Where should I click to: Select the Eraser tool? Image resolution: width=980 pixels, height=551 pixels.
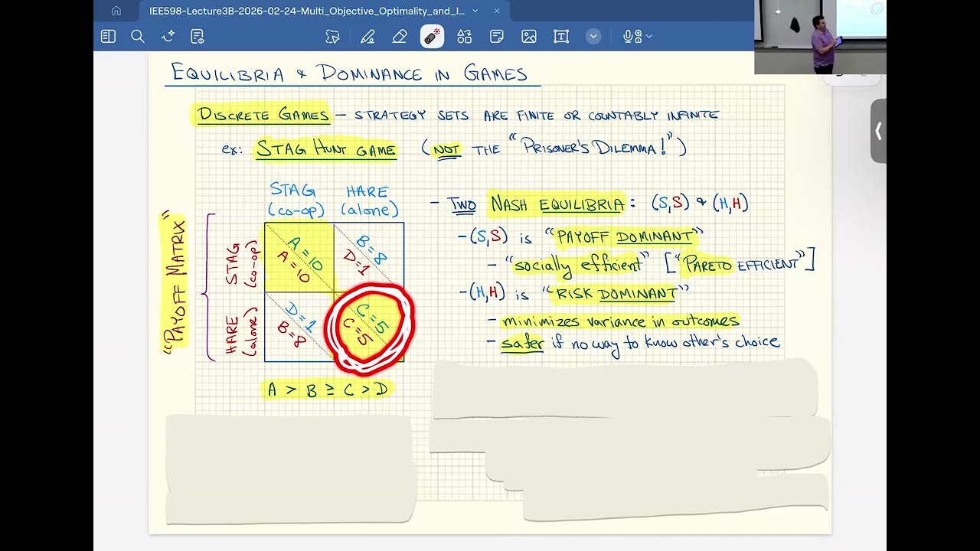tap(400, 36)
